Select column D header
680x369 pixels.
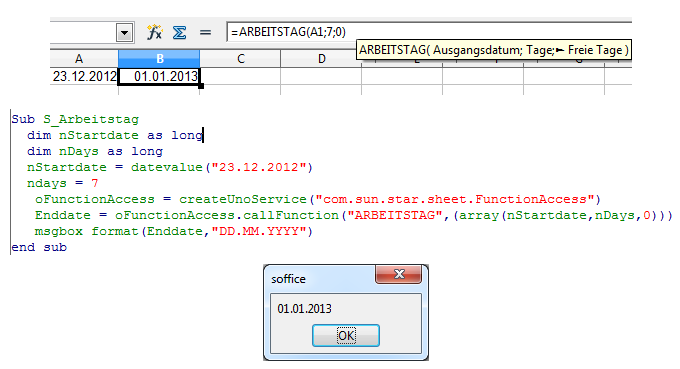[x=321, y=59]
